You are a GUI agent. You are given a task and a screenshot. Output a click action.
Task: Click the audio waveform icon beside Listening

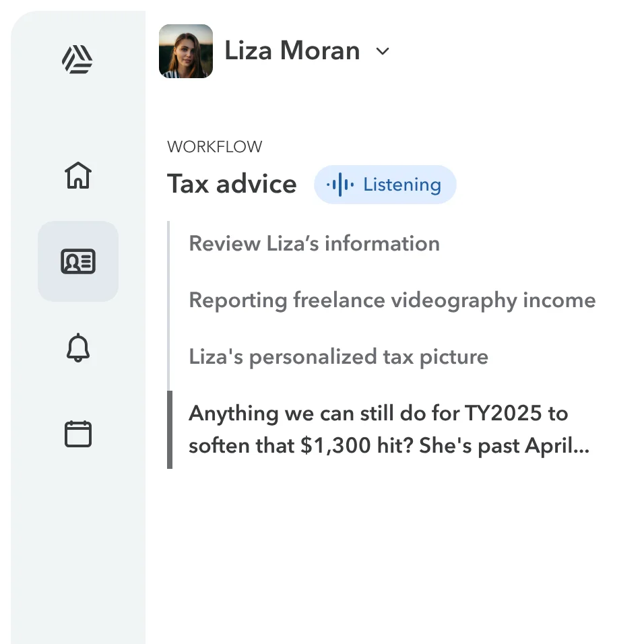(x=340, y=185)
